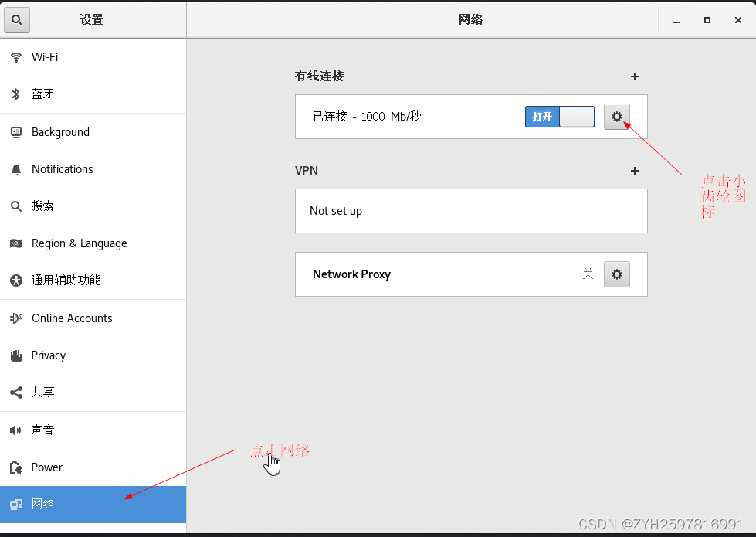Select 网络 in the sidebar
756x537 pixels.
[x=93, y=505]
